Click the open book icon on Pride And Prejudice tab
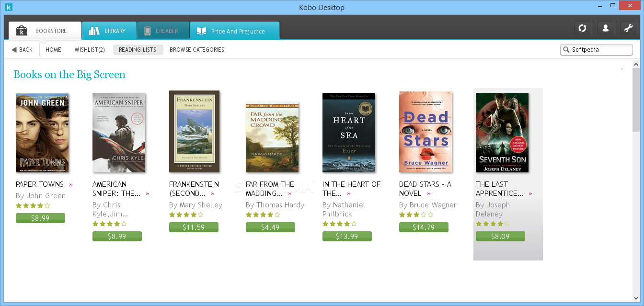Viewport: 644px width, 306px height. click(x=202, y=31)
